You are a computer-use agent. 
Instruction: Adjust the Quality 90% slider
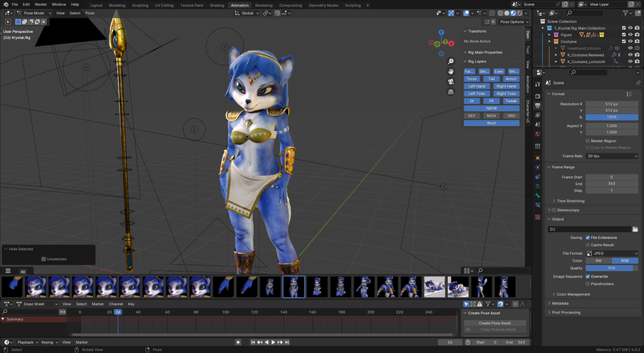pyautogui.click(x=612, y=268)
